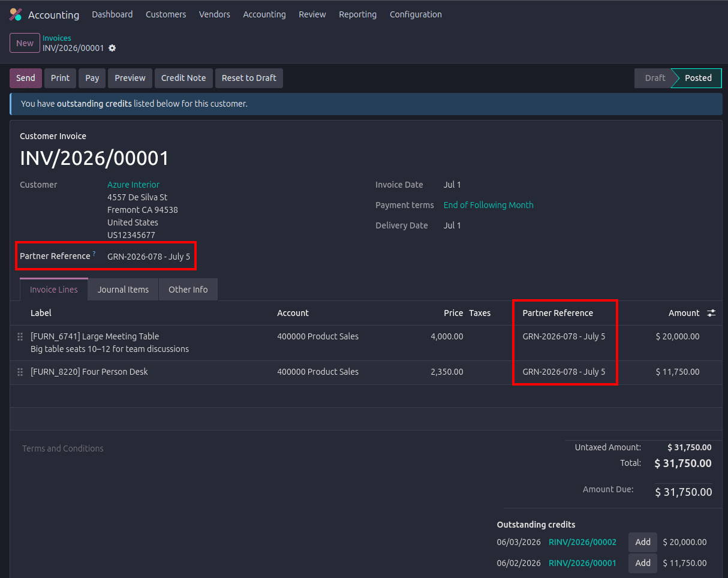Image resolution: width=728 pixels, height=578 pixels.
Task: Click the Partner Reference column header
Action: point(558,313)
